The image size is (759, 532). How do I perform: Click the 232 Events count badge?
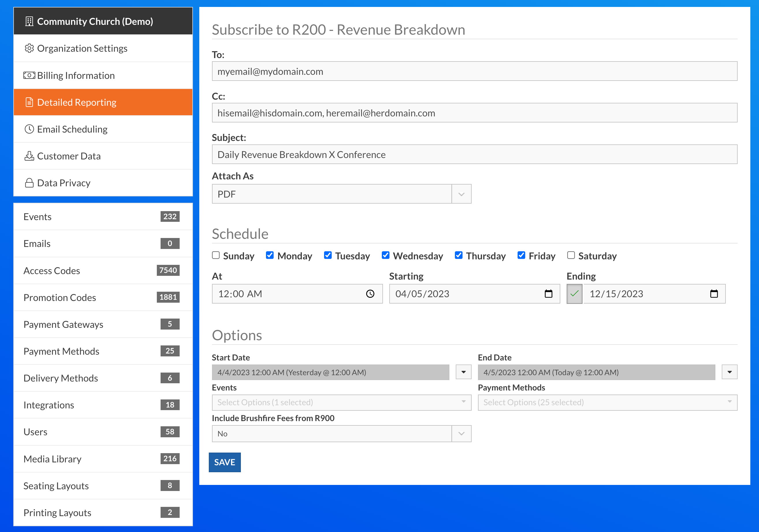click(x=170, y=217)
